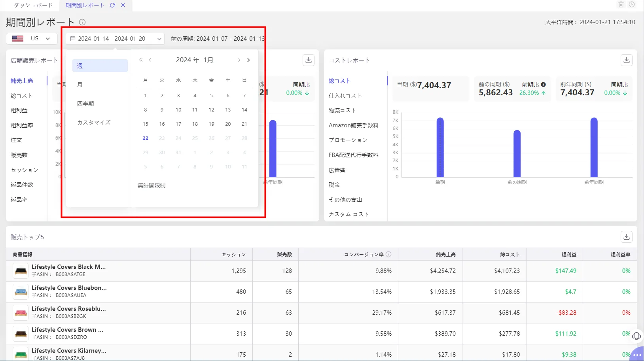The image size is (644, 361).
Task: Select 粗利益 in store sales metrics
Action: [19, 110]
